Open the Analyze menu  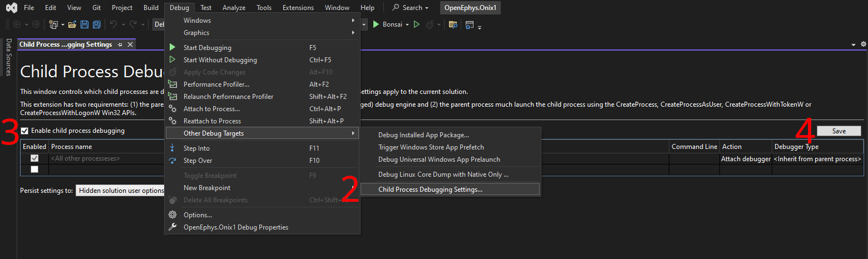(234, 8)
